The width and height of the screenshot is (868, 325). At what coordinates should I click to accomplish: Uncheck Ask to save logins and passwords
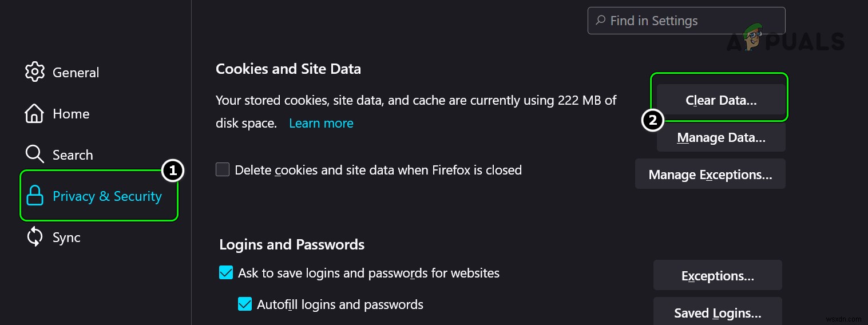pyautogui.click(x=226, y=273)
